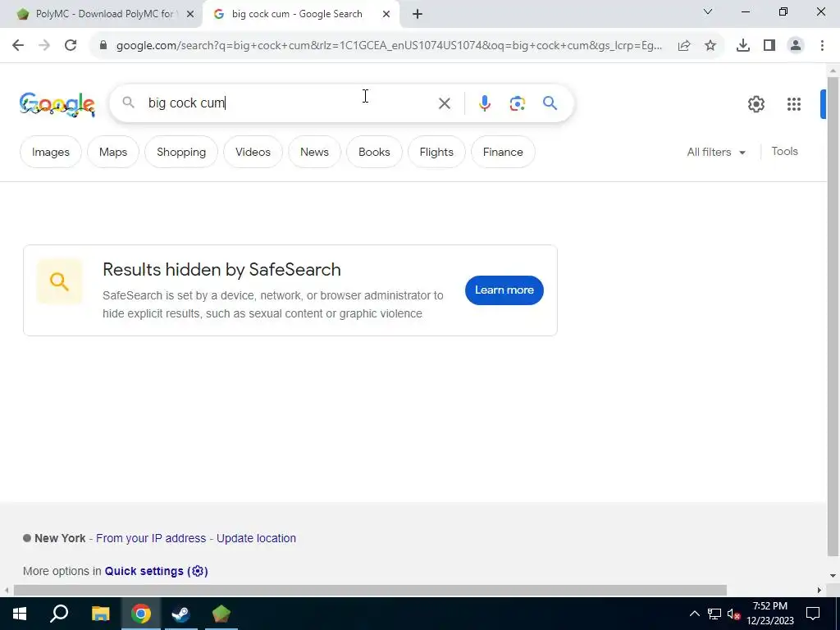Open the Google apps grid

pyautogui.click(x=794, y=104)
